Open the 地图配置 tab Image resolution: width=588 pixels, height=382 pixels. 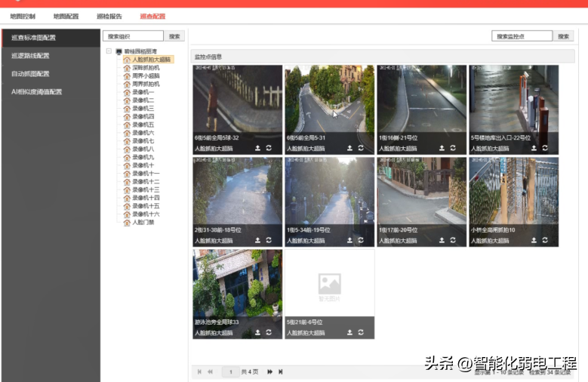[x=66, y=16]
